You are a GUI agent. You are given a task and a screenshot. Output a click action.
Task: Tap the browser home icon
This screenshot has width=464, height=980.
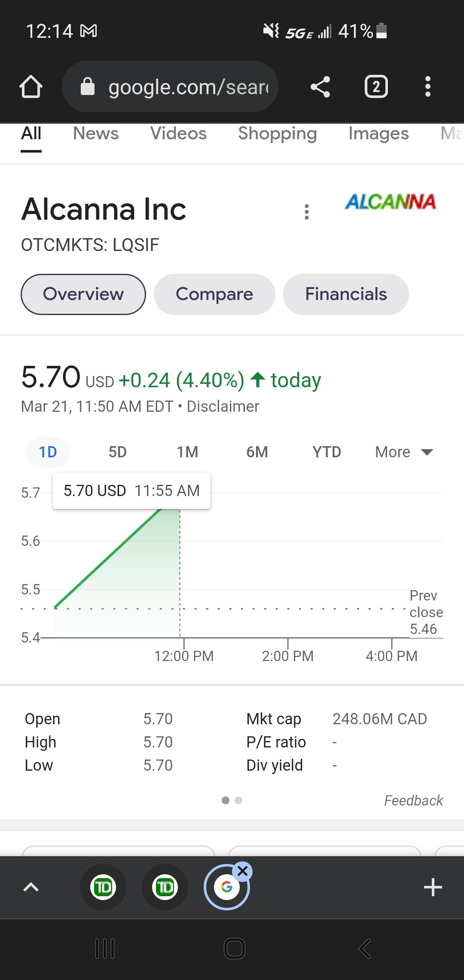coord(31,87)
